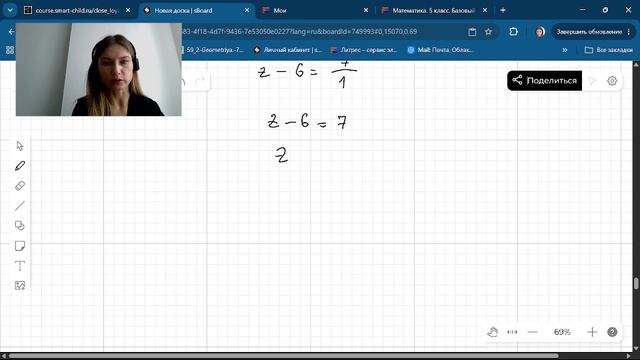This screenshot has height=360, width=640.
Task: Click the browser address bar URL
Action: (300, 31)
